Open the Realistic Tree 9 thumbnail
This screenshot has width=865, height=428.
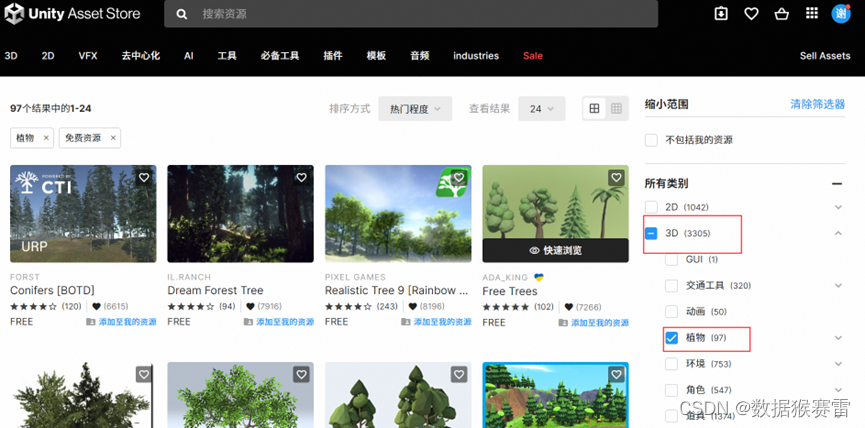(398, 213)
